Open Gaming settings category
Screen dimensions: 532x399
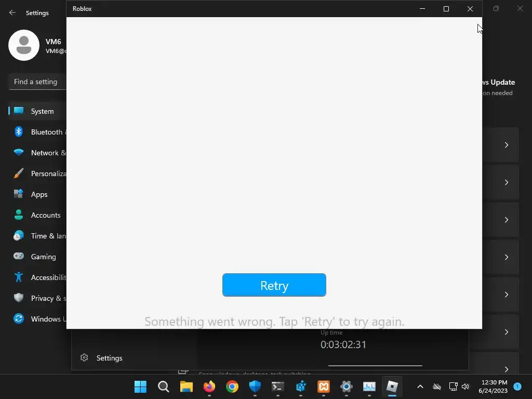click(x=37, y=257)
